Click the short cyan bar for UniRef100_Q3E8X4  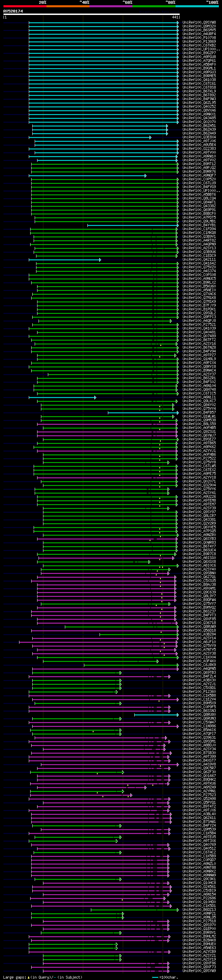point(90,137)
